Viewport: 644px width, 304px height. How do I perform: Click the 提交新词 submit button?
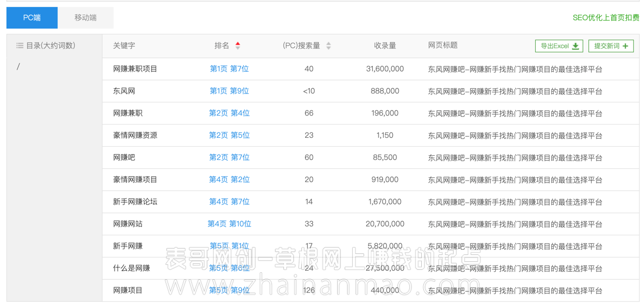tap(611, 46)
